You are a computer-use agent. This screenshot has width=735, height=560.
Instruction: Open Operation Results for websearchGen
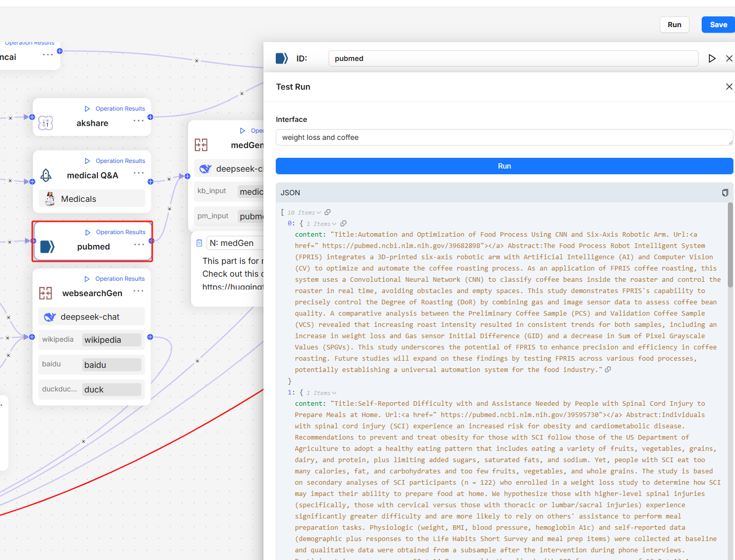point(115,279)
